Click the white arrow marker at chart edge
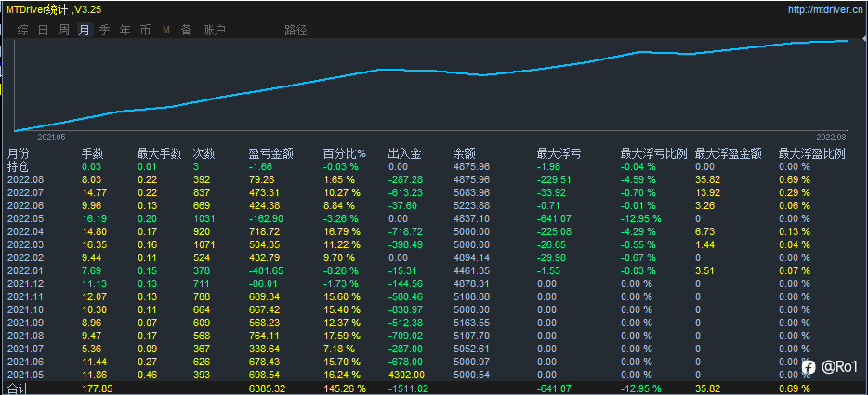The width and height of the screenshot is (868, 395). coord(864,39)
